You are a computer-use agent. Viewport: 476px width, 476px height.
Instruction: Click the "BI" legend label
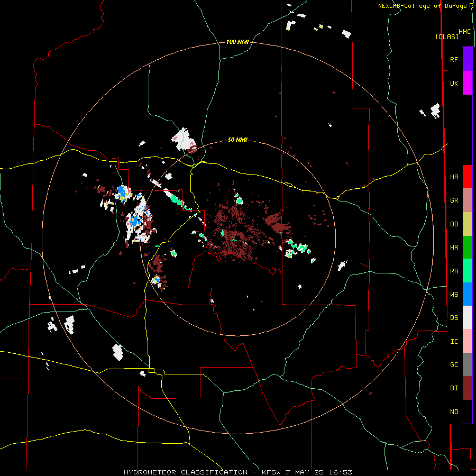pyautogui.click(x=454, y=388)
